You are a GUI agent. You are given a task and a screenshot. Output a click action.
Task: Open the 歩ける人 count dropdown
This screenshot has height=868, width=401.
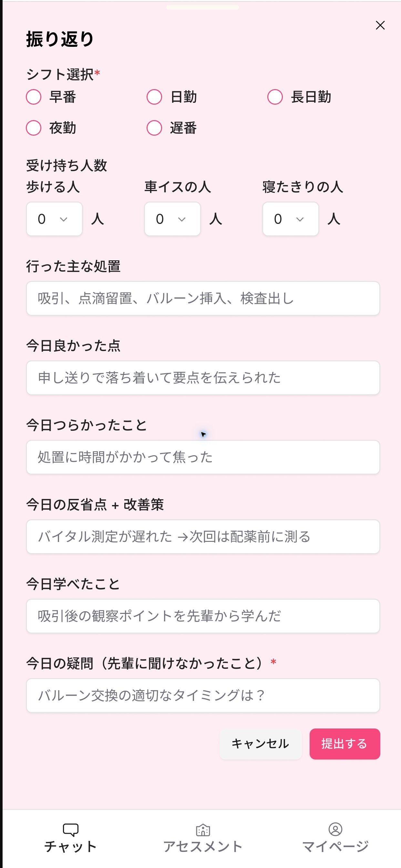point(55,219)
